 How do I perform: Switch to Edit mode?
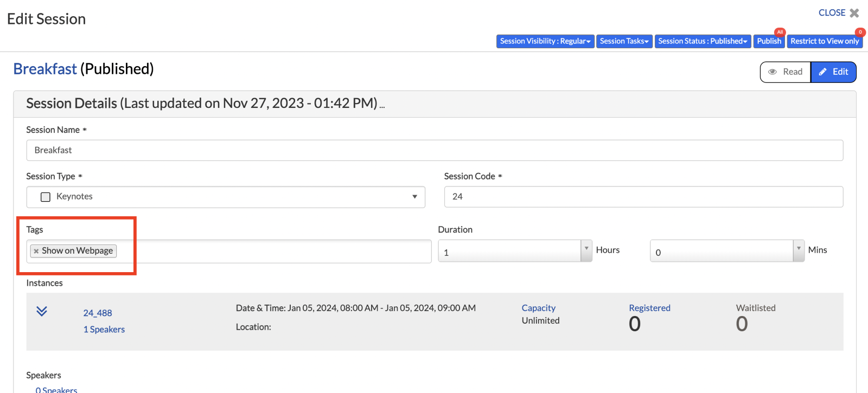833,72
